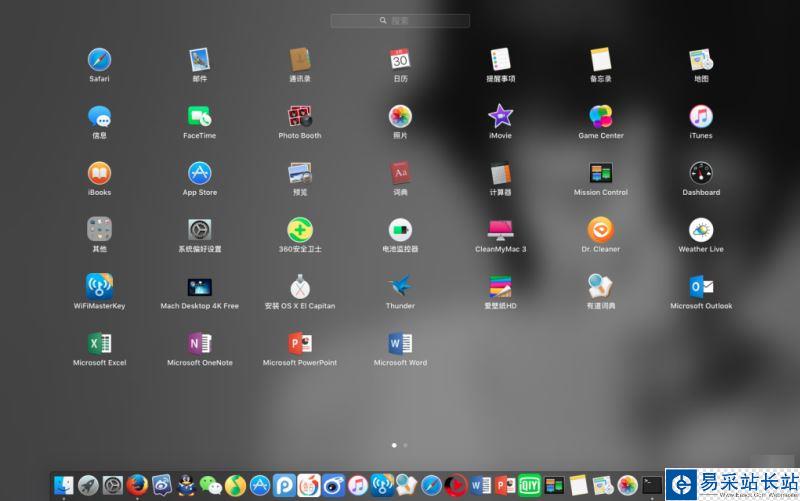Open System Preferences gear in Dock
800x501 pixels.
(x=113, y=485)
